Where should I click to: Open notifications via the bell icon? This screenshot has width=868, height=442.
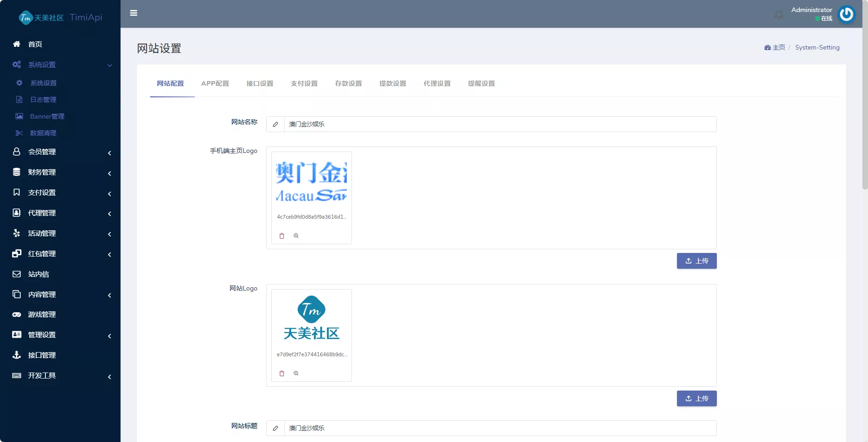coord(778,14)
